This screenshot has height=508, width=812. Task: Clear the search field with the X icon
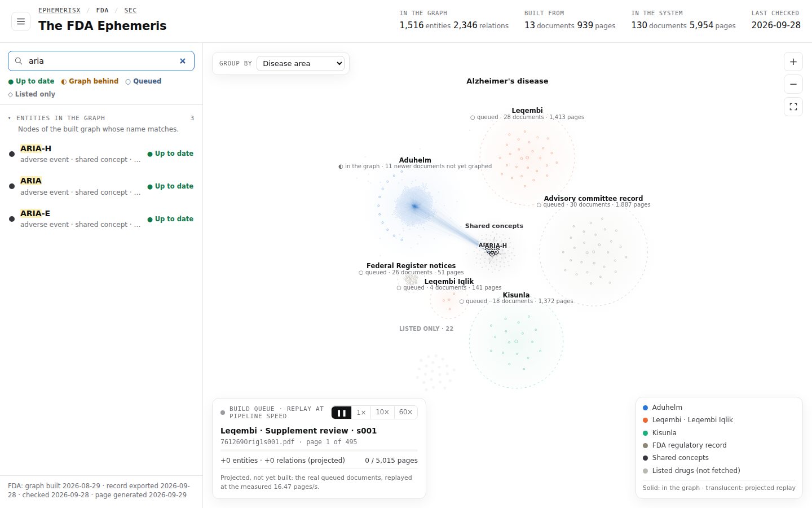point(183,61)
